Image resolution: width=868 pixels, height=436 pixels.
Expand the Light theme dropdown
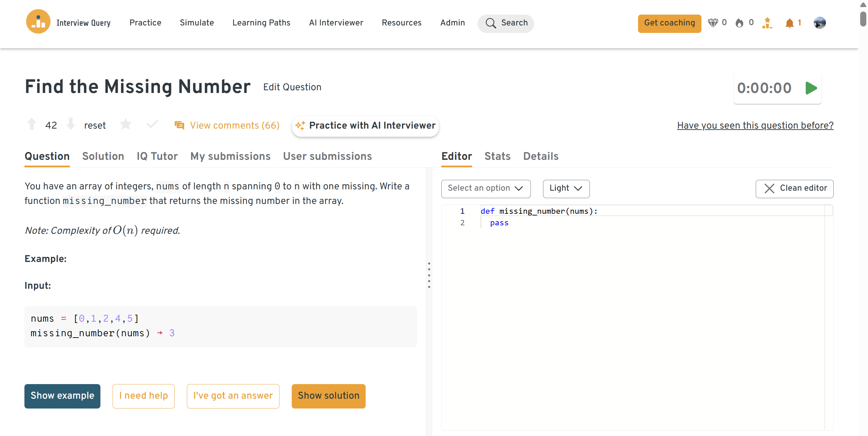point(566,189)
